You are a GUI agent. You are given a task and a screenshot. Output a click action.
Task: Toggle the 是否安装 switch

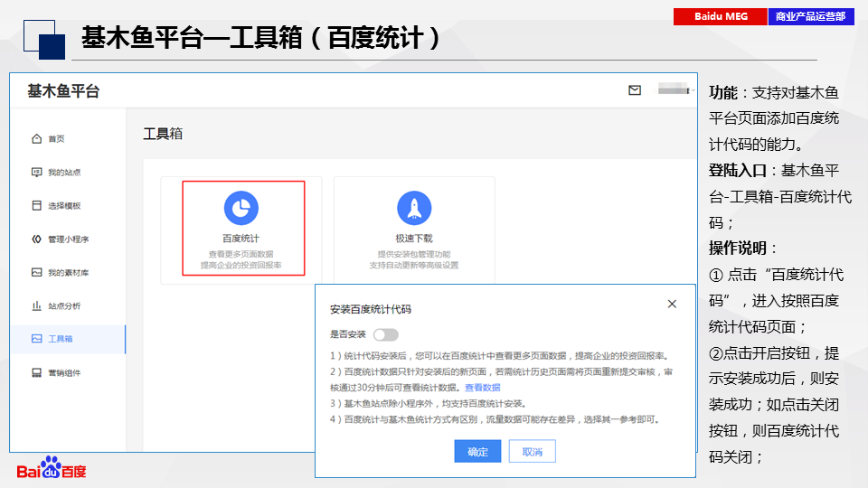[x=386, y=334]
